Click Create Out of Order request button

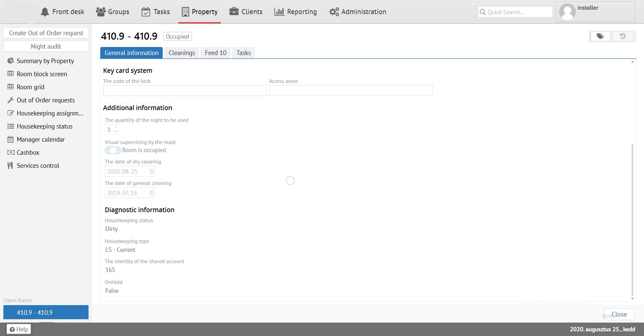[x=46, y=33]
